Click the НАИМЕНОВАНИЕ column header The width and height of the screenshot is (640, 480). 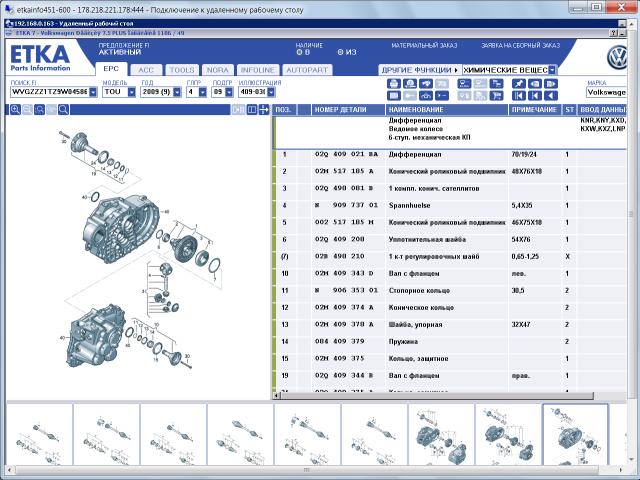click(447, 109)
